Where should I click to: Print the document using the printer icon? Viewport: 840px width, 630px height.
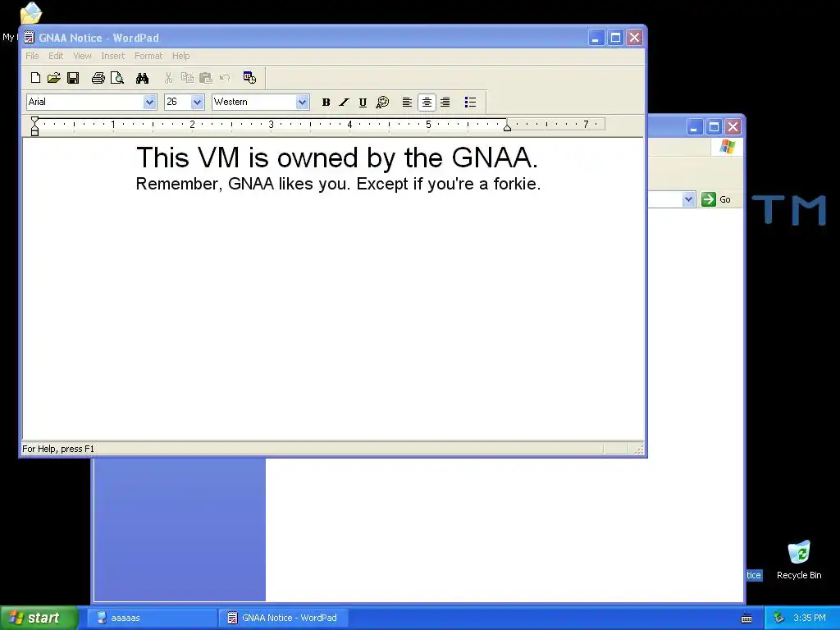98,78
